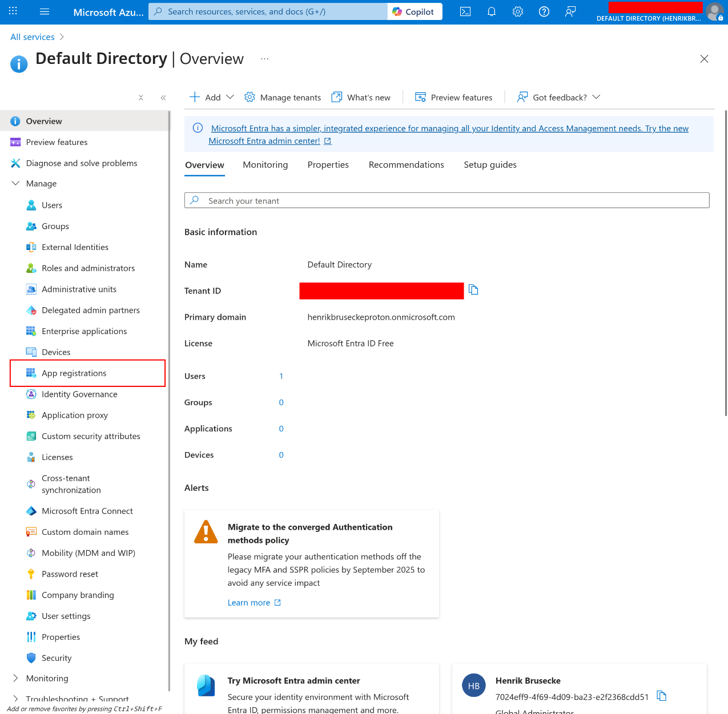Open the notifications bell
The image size is (728, 714).
491,11
